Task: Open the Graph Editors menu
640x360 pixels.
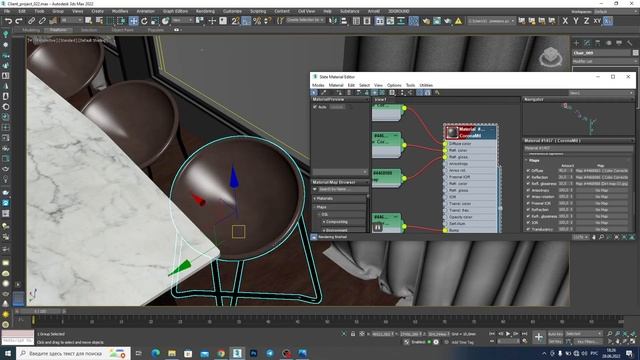Action: (176, 11)
